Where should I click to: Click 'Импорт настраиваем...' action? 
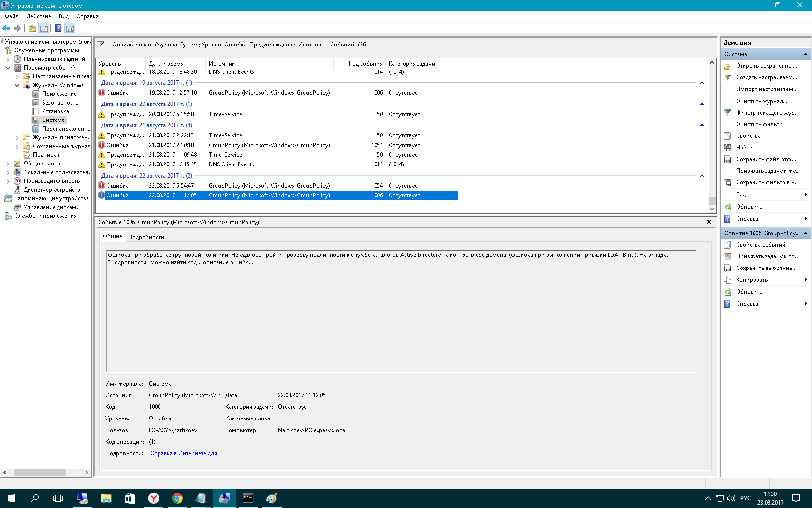pyautogui.click(x=766, y=89)
